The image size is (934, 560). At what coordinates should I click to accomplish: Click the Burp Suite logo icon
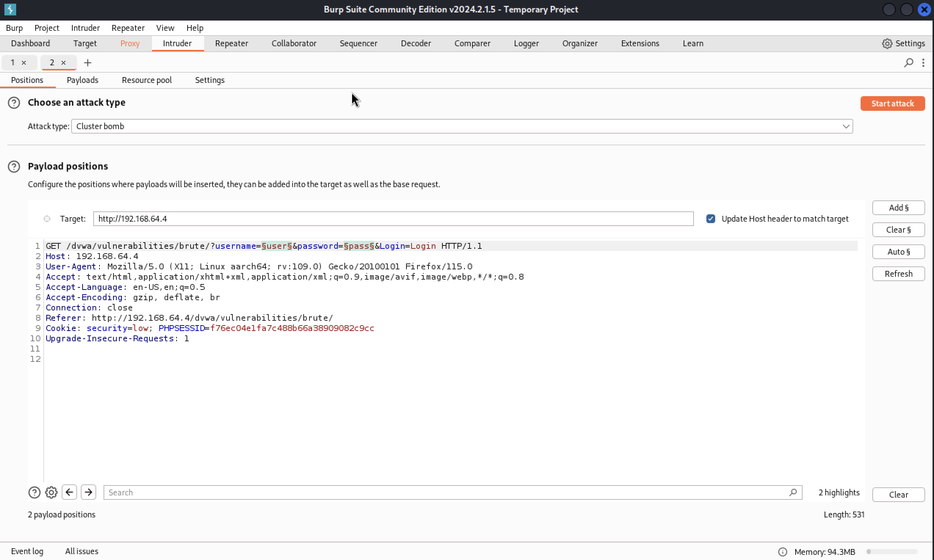(10, 10)
